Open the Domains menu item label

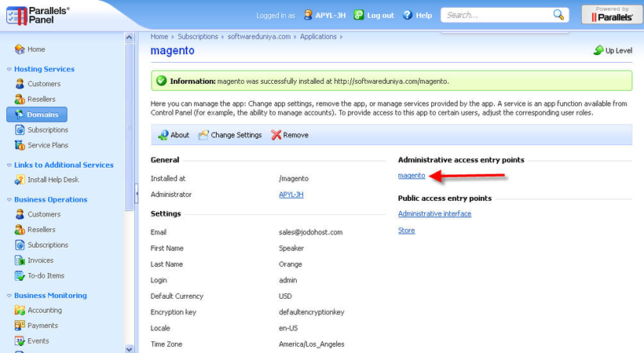(x=42, y=115)
